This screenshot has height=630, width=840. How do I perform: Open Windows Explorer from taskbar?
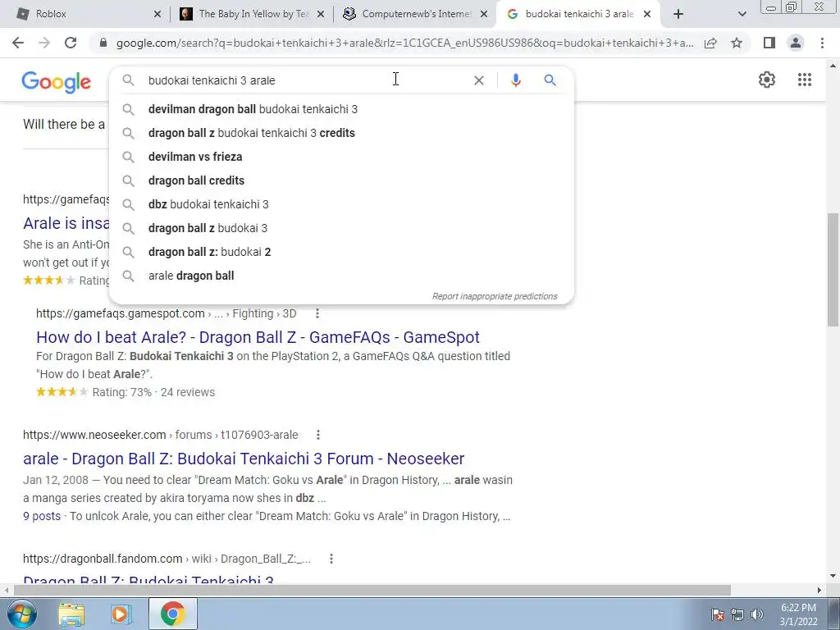[x=71, y=614]
